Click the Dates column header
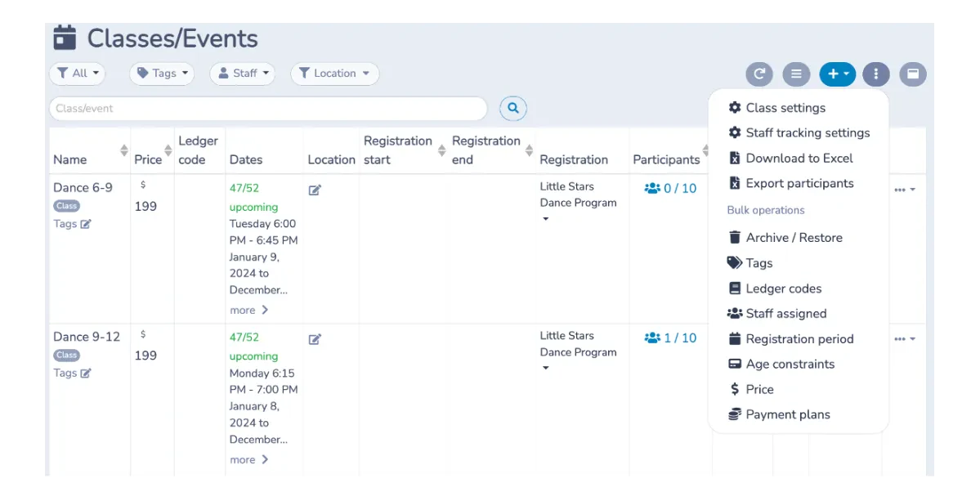980x501 pixels. coord(246,159)
